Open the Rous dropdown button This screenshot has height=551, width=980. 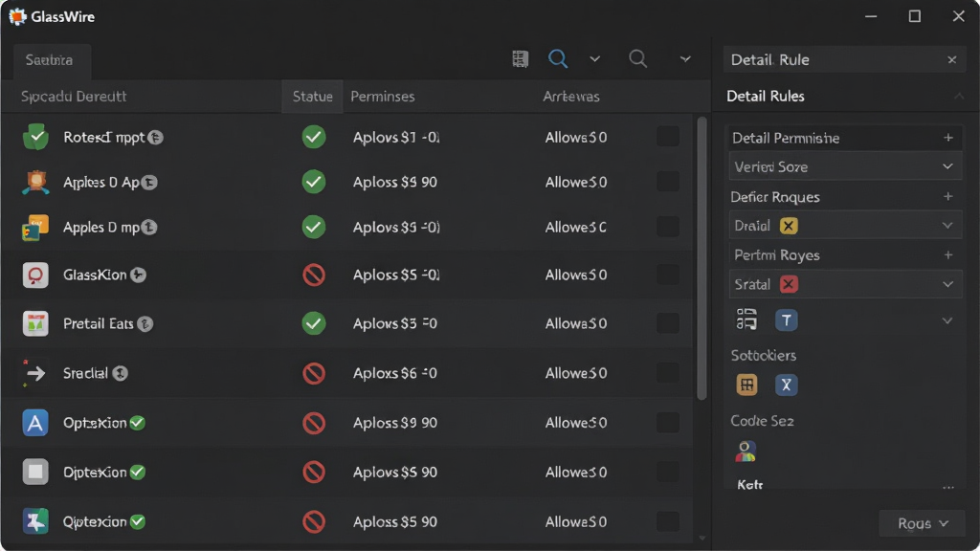click(923, 523)
